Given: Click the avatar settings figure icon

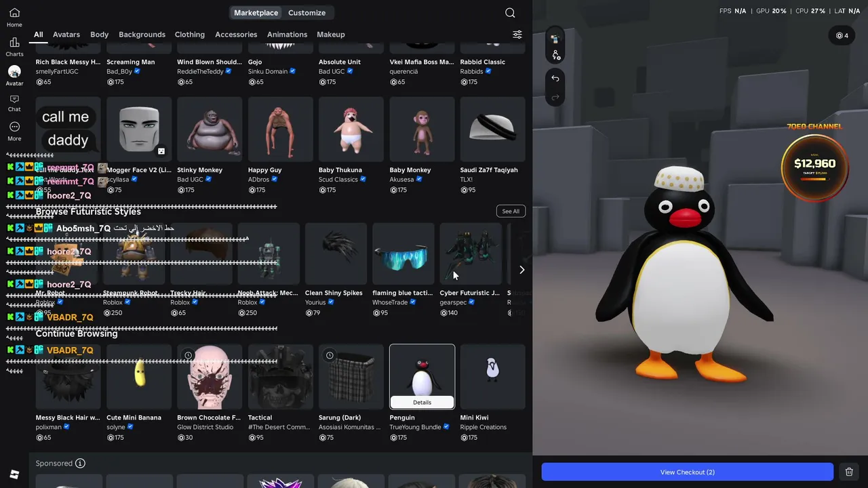Looking at the screenshot, I should click(555, 55).
